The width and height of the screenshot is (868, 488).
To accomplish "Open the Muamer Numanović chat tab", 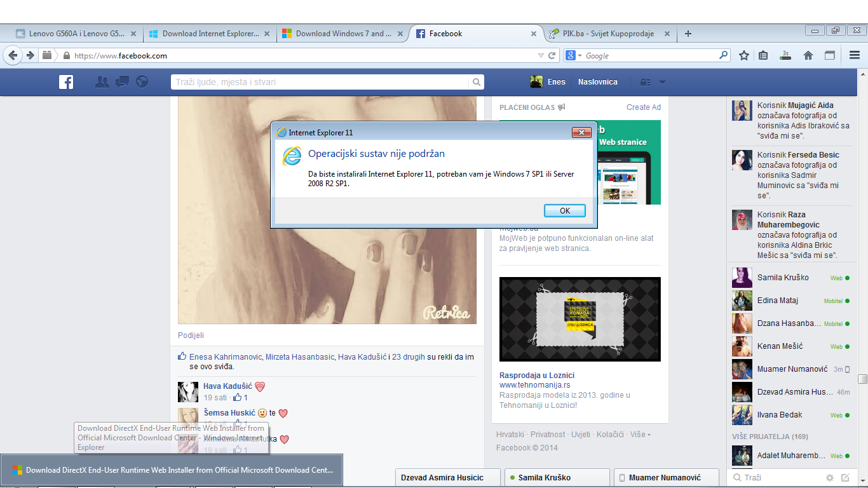I will pos(666,478).
